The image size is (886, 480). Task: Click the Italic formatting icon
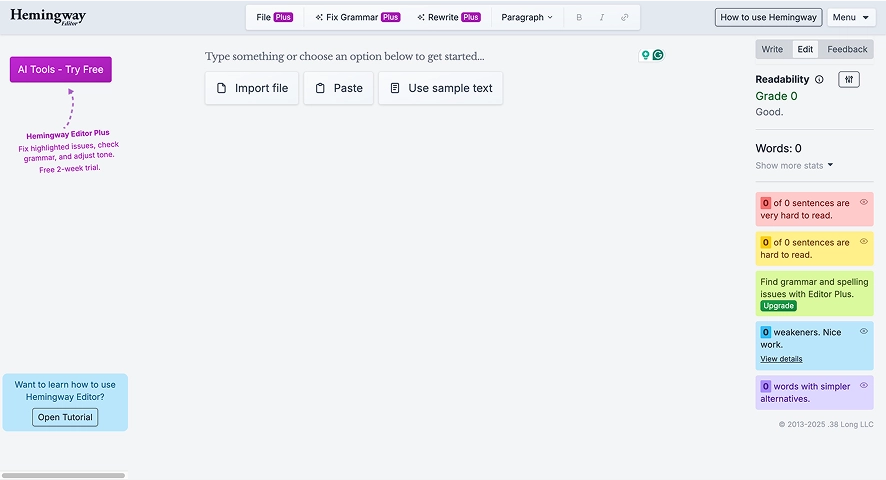pyautogui.click(x=602, y=18)
